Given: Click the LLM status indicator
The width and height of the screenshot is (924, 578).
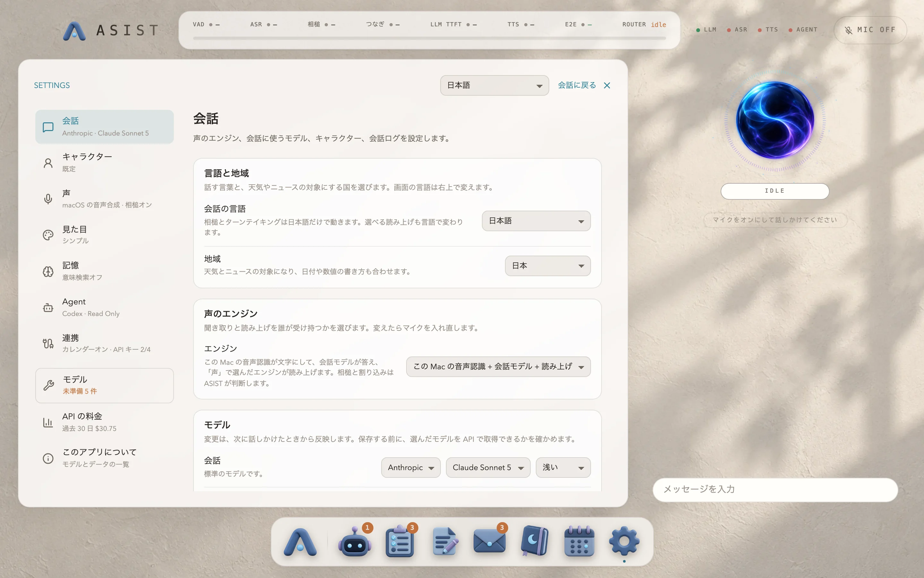Looking at the screenshot, I should [x=706, y=30].
